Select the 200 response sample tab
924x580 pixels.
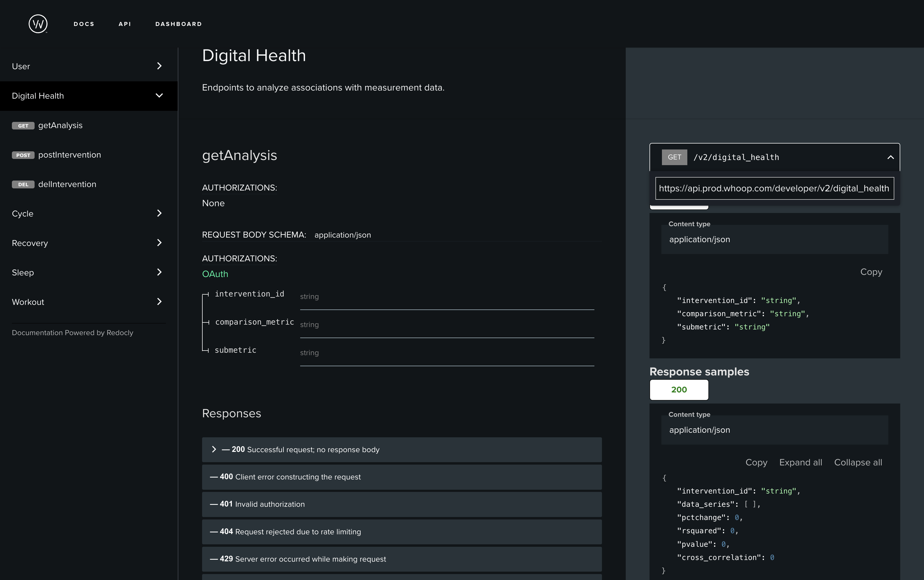(679, 390)
